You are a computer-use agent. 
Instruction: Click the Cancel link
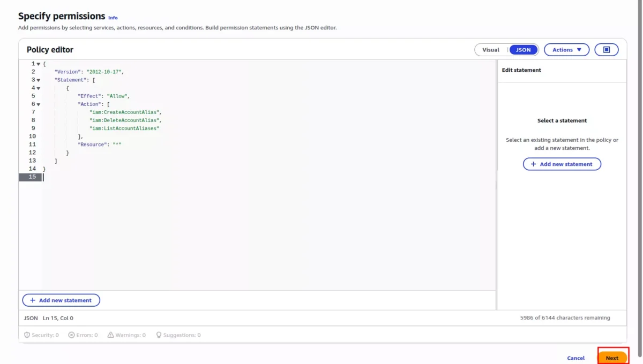[575, 358]
